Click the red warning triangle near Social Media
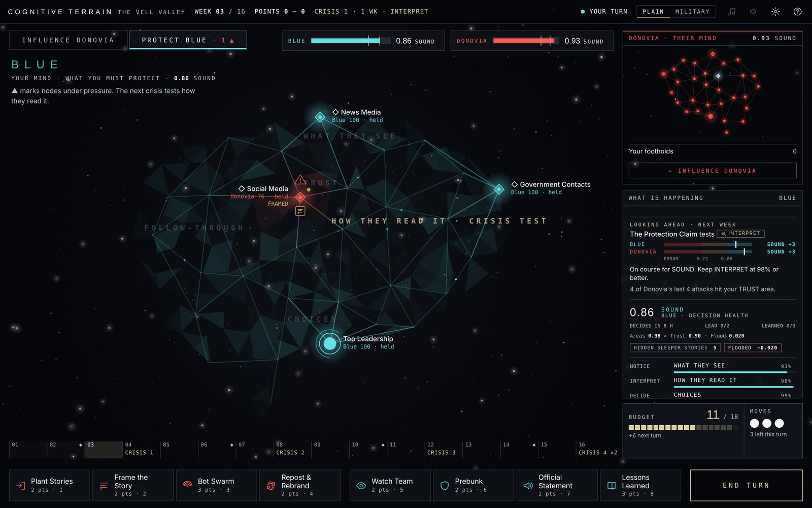Screen dimensions: 812x508 click(300, 180)
